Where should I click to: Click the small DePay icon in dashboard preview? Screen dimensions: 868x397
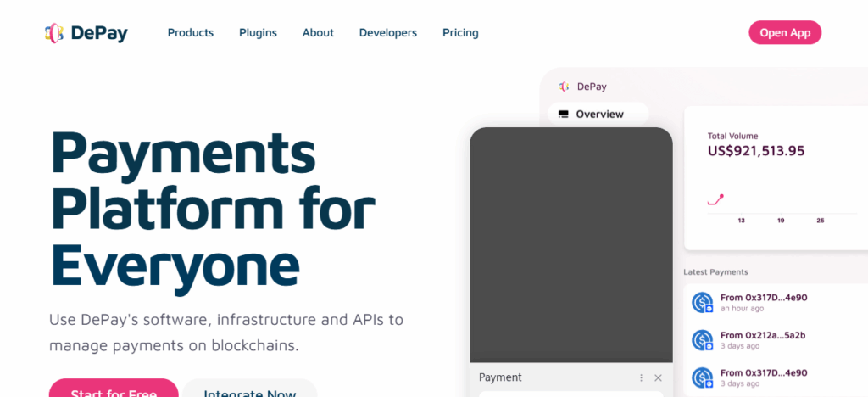(x=564, y=87)
